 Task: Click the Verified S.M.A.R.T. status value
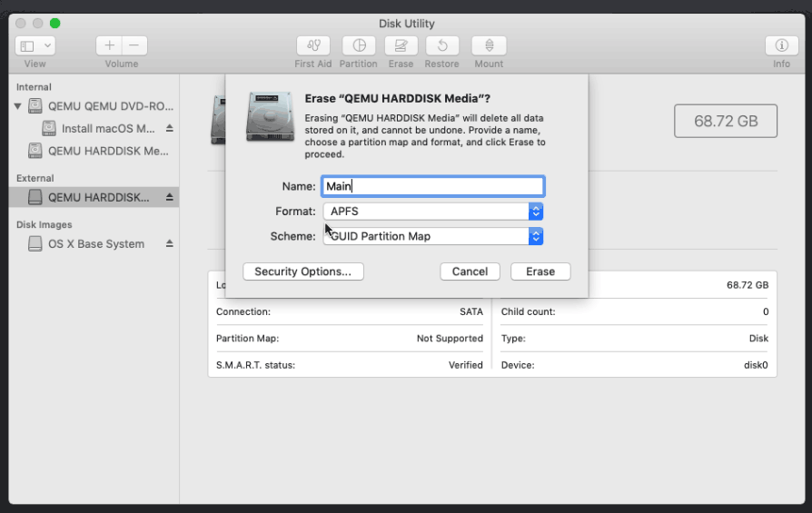(x=466, y=365)
